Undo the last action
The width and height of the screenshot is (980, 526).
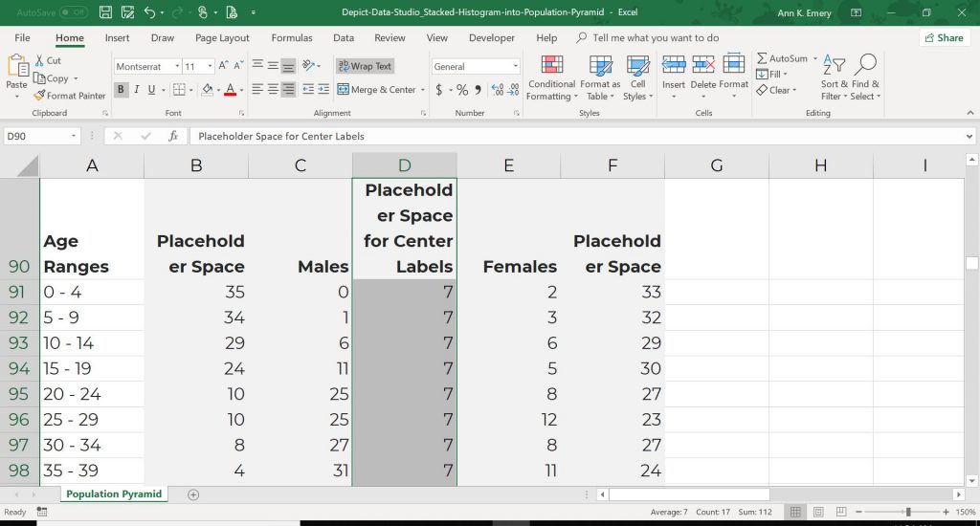pyautogui.click(x=149, y=12)
